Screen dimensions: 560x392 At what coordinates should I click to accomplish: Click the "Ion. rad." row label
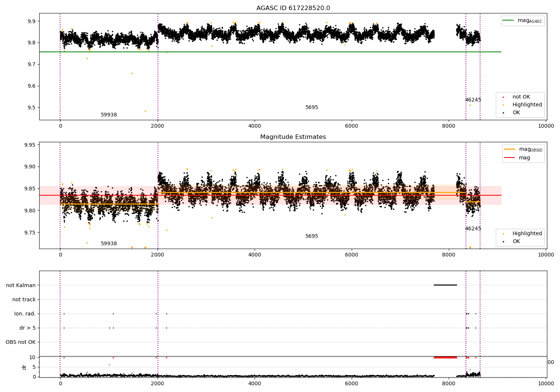pos(25,314)
